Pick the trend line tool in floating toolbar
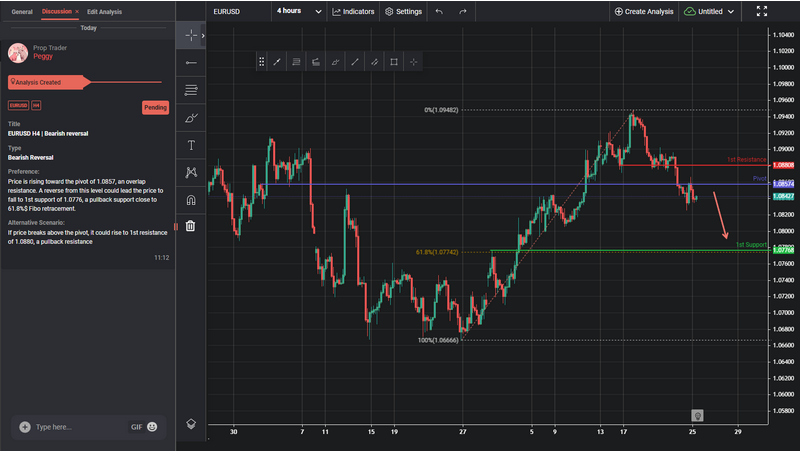 click(x=277, y=62)
